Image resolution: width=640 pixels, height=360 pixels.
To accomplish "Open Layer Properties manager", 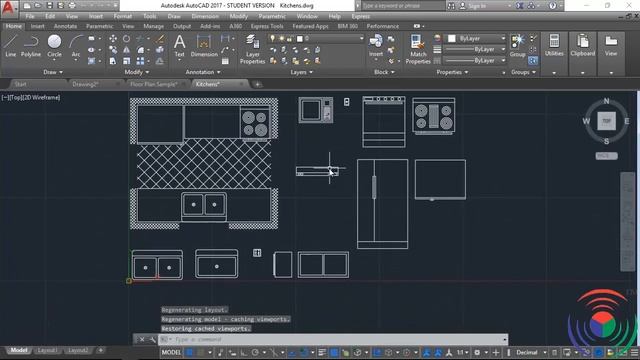I will [x=252, y=49].
